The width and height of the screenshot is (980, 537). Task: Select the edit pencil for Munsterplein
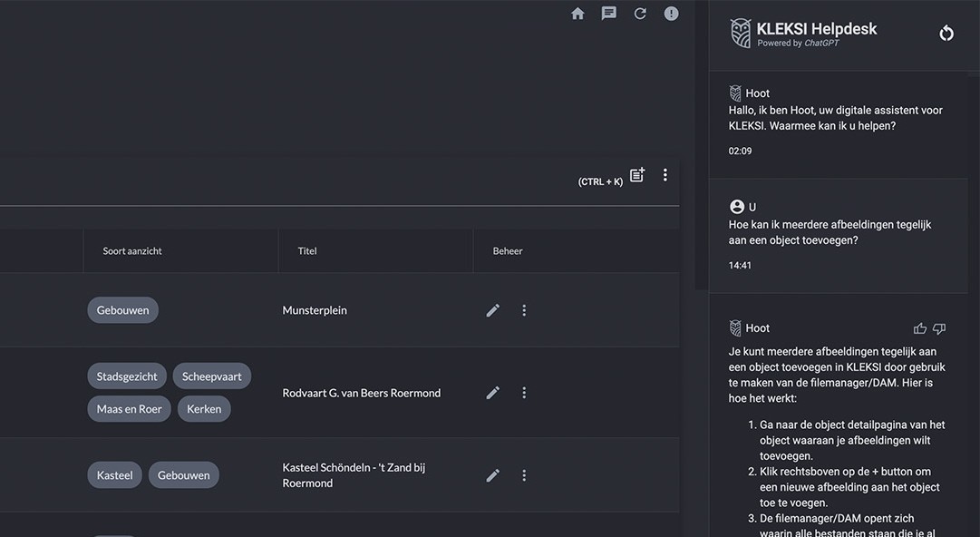(492, 309)
